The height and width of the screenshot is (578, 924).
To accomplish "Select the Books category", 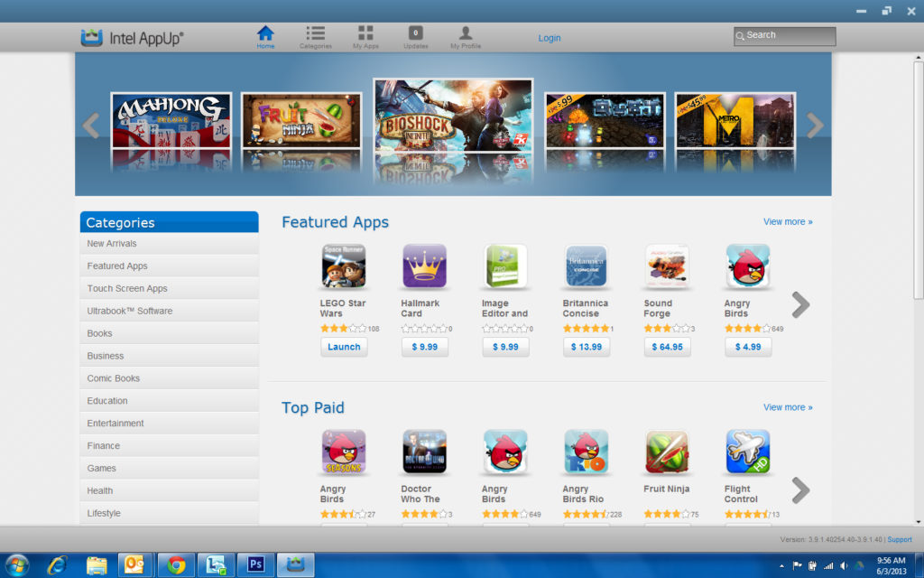I will [169, 333].
